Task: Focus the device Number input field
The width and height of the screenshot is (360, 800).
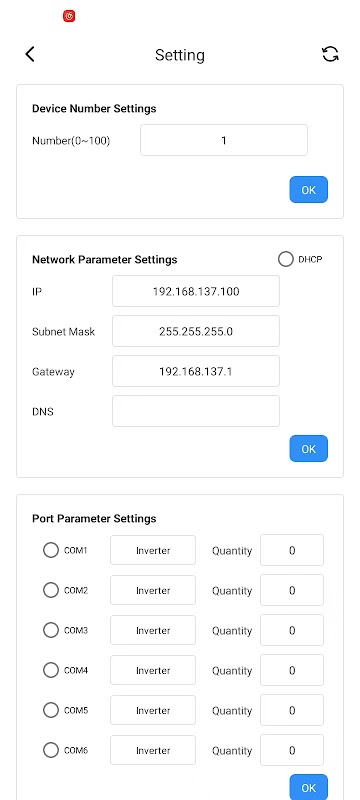Action: [x=224, y=140]
